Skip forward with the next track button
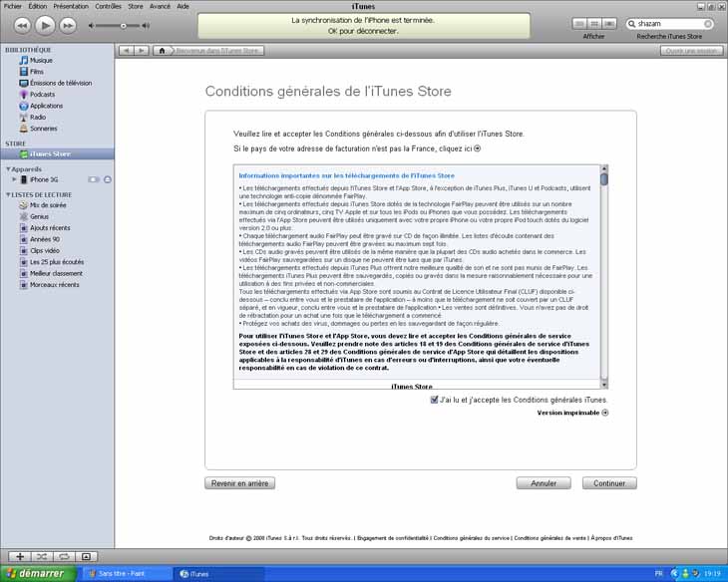This screenshot has height=582, width=728. [x=68, y=25]
